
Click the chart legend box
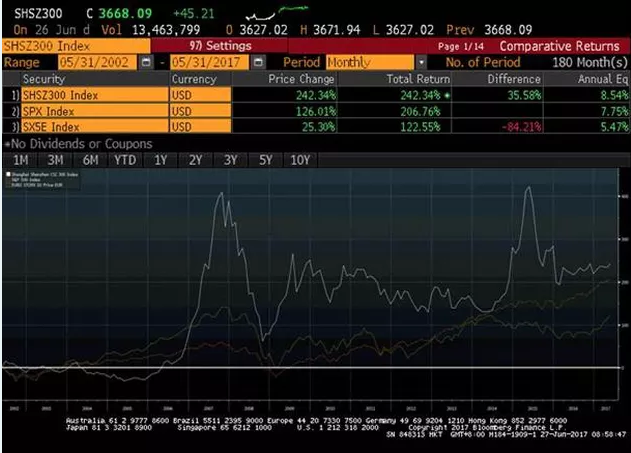click(42, 180)
